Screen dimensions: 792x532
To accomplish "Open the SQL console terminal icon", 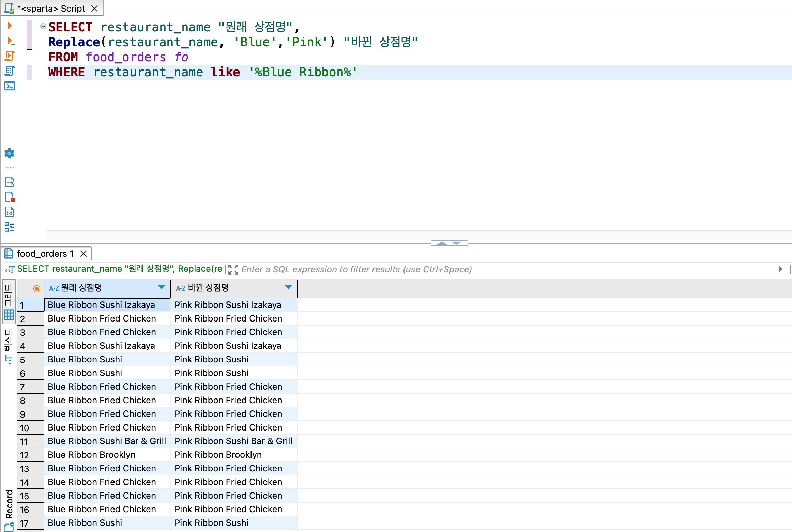I will click(10, 86).
